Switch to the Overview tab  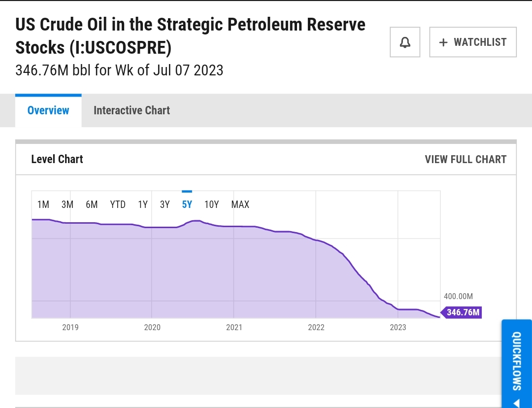click(48, 110)
